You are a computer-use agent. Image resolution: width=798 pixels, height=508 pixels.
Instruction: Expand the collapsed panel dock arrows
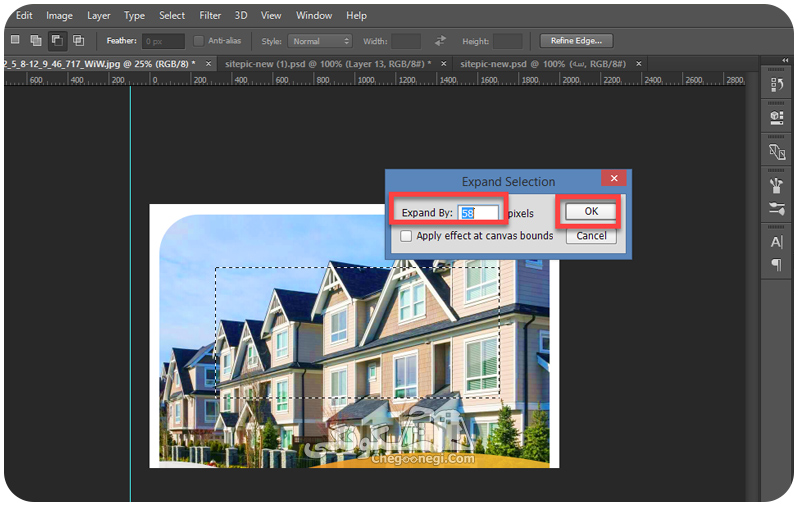785,60
